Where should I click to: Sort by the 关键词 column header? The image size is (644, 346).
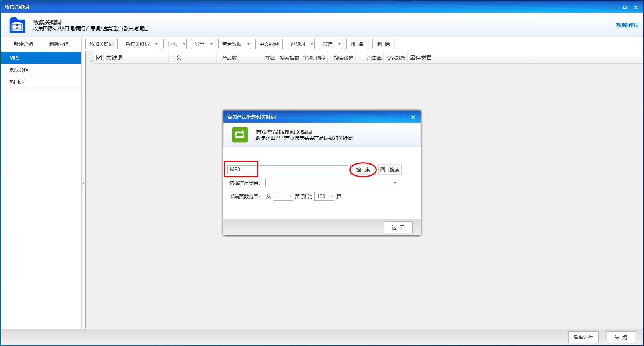(136, 58)
